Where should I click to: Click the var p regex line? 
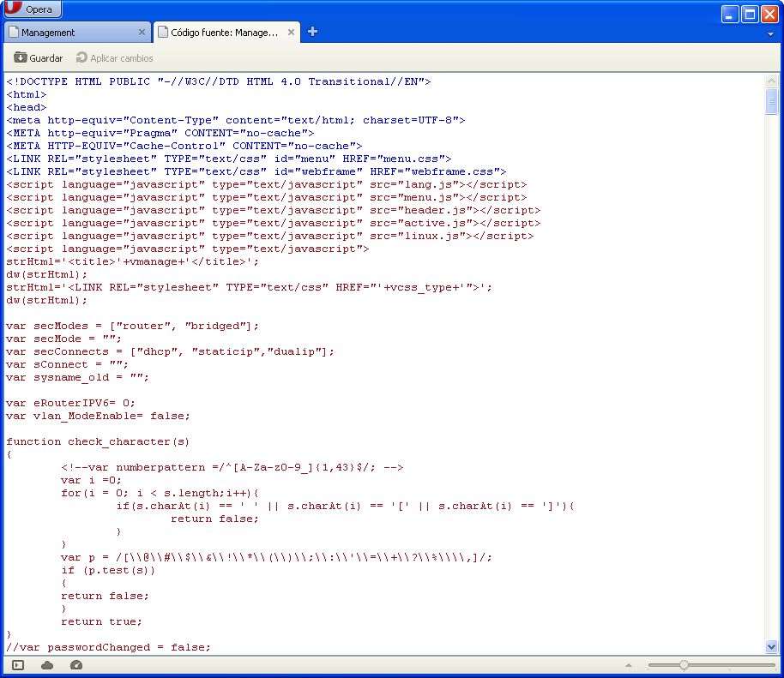coord(276,558)
